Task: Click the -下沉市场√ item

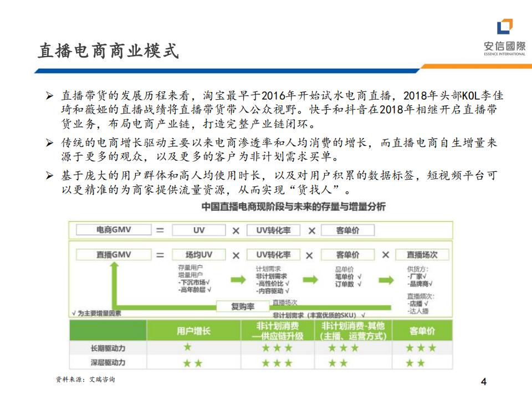Action: point(194,282)
